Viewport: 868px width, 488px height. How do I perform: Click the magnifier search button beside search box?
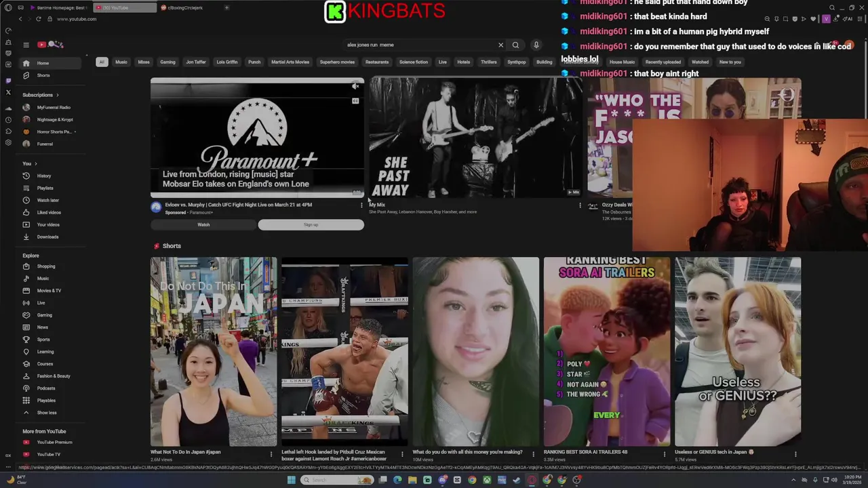tap(515, 45)
